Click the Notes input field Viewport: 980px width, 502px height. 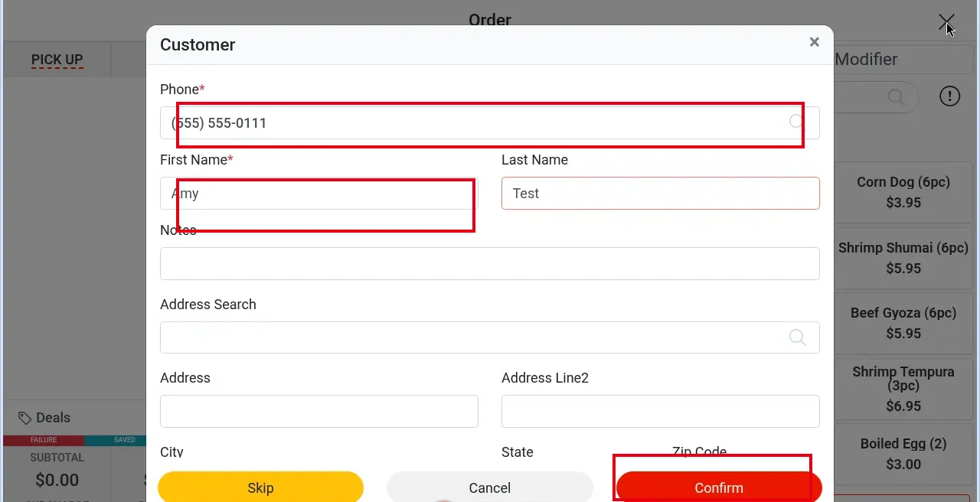point(490,263)
